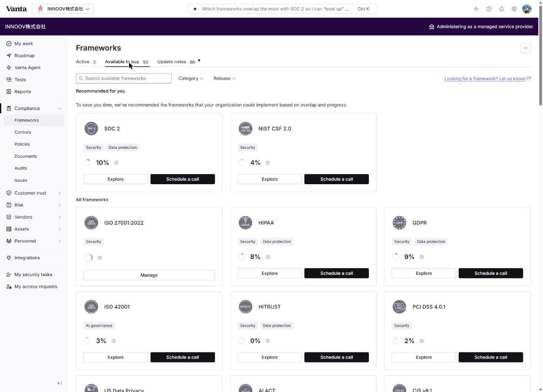Show ISO 42001 progress info icon
Screen dimensions: 543x392
pos(113,341)
